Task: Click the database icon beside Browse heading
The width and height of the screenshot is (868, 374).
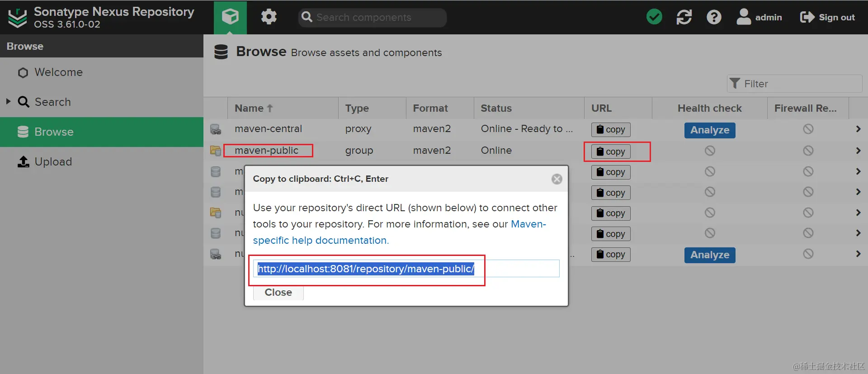Action: click(221, 52)
